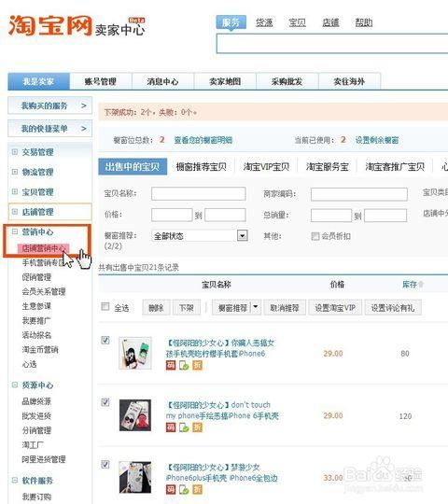Viewport: 448px width, 504px height.
Task: Click the 设置淘宝VIP button
Action: pos(335,308)
